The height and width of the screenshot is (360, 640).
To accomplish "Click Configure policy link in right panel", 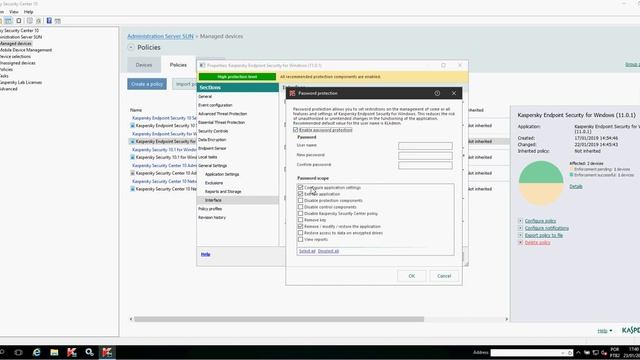I will [540, 221].
